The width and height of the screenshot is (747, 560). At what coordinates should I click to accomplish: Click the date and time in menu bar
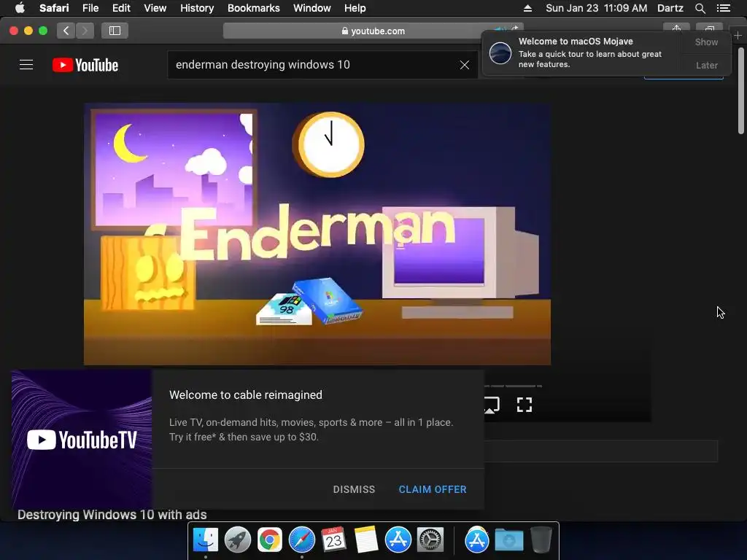click(x=597, y=8)
